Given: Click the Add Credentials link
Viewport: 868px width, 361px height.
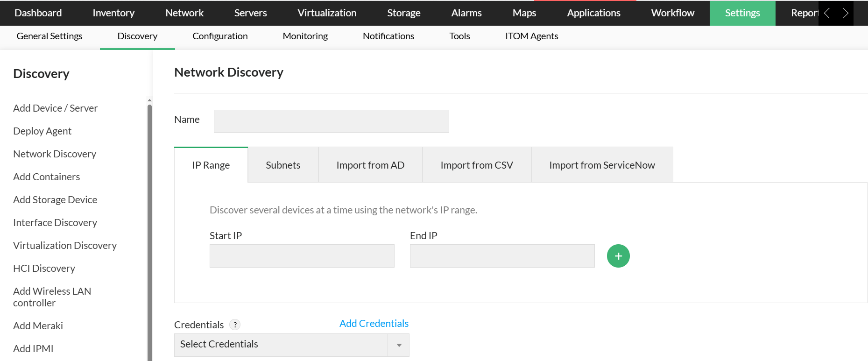Looking at the screenshot, I should [x=374, y=323].
